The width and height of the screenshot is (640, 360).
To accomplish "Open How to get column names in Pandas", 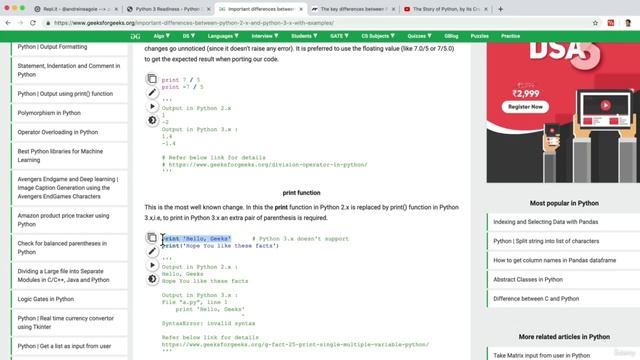I will (x=554, y=260).
